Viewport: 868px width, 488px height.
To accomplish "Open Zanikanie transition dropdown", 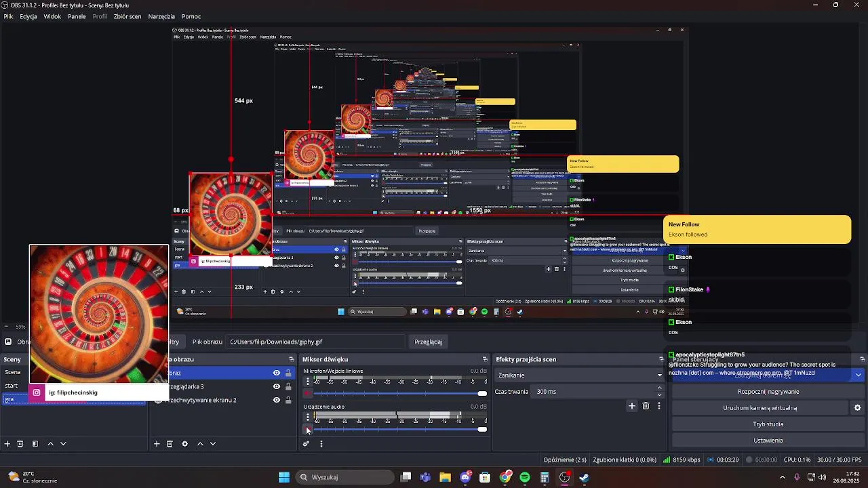I will click(580, 375).
